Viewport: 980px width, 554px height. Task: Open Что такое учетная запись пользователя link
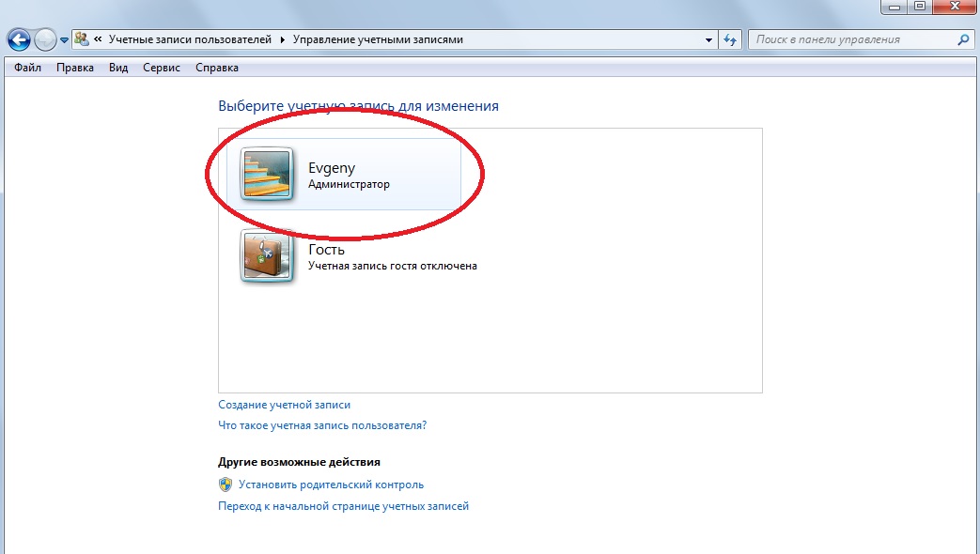point(322,425)
